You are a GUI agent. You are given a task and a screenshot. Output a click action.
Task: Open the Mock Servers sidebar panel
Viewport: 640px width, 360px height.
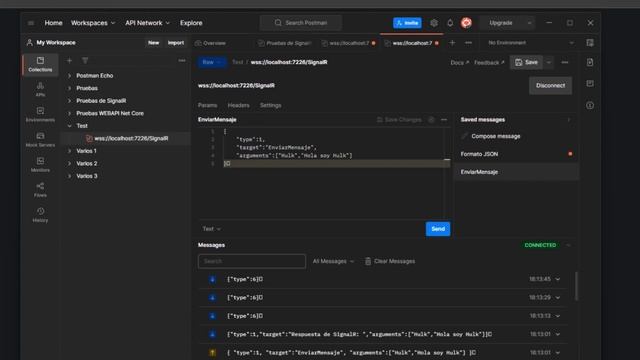click(40, 139)
